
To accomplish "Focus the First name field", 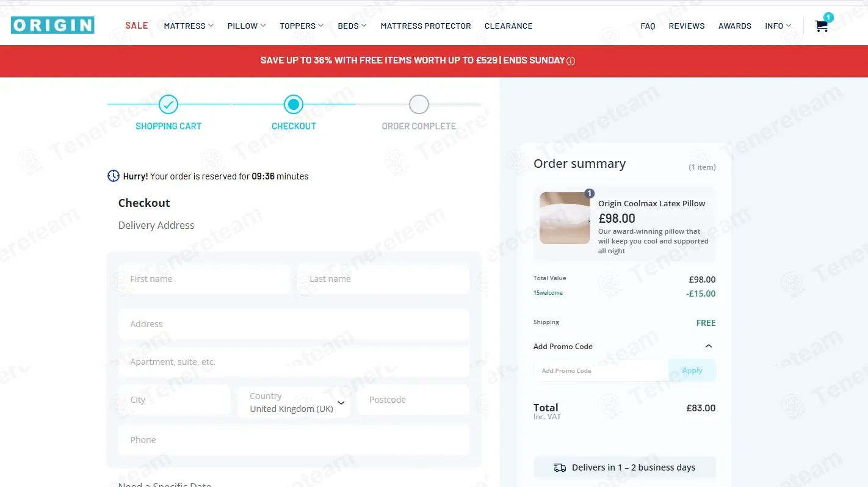I will coord(204,279).
